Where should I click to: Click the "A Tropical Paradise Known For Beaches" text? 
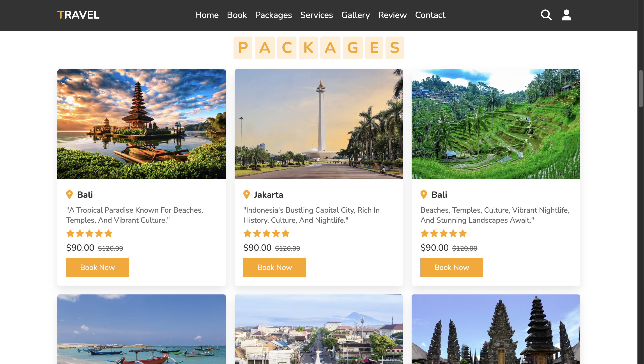[x=134, y=215]
